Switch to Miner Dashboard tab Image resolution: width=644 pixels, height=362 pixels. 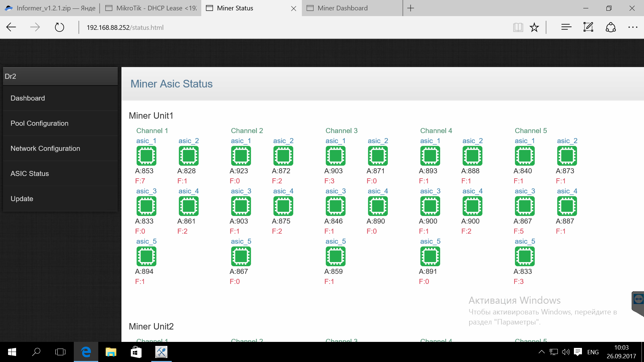click(x=342, y=8)
